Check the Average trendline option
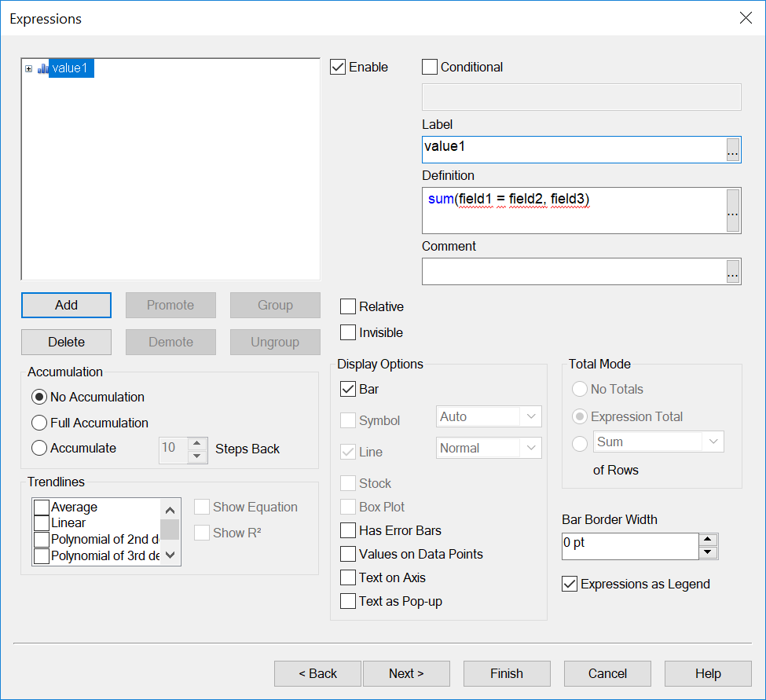The width and height of the screenshot is (766, 700). point(42,507)
